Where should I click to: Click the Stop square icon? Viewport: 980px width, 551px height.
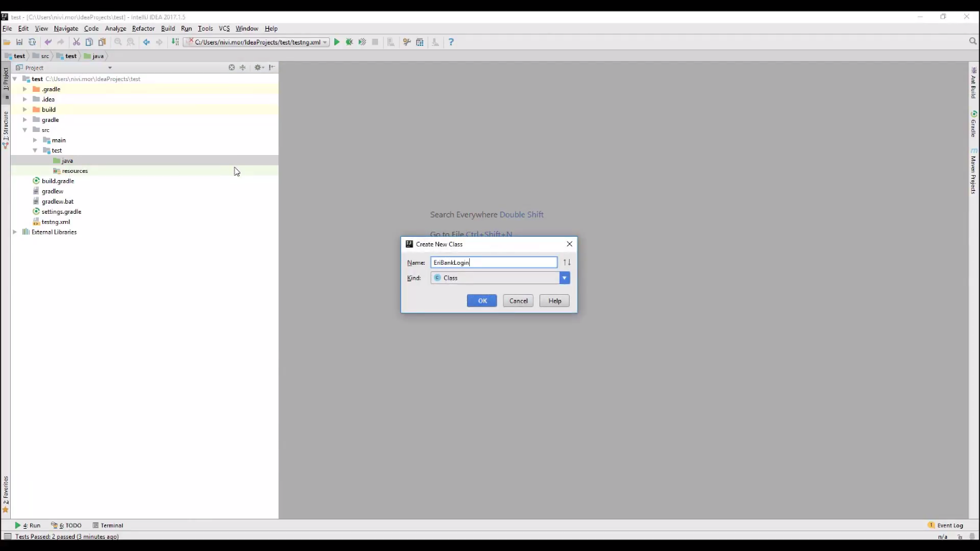[x=375, y=42]
